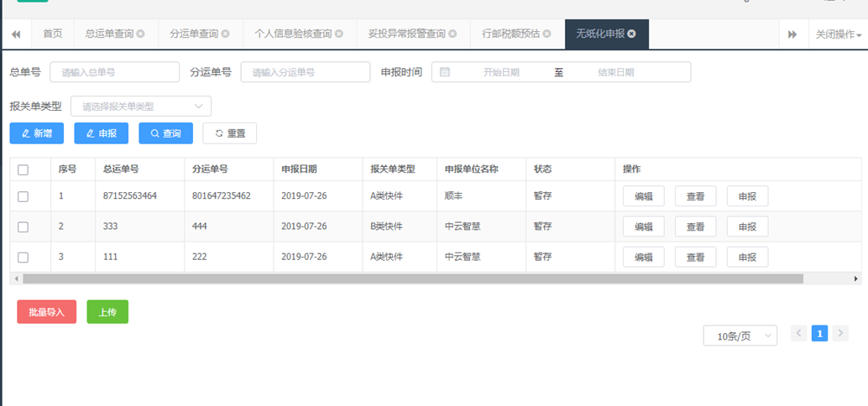
Task: Focus the 总单号 input field
Action: tap(114, 72)
